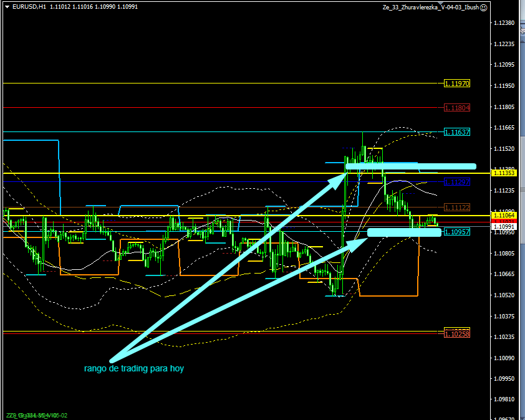Select the yellow 1.11970 price label
The image size is (525, 420).
(456, 83)
